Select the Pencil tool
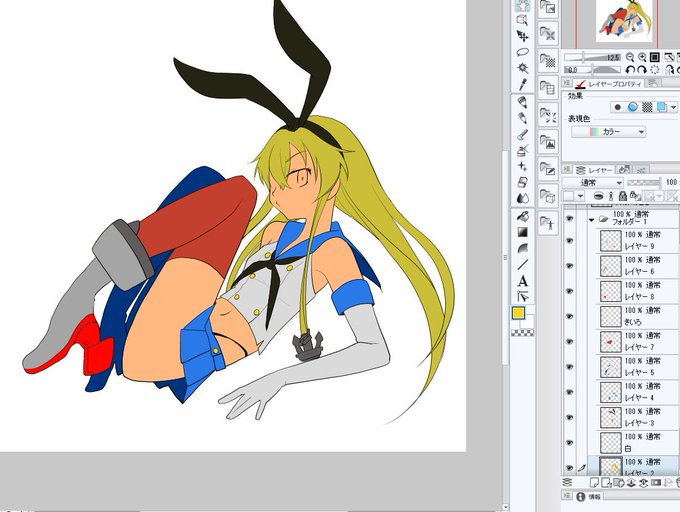 [523, 118]
